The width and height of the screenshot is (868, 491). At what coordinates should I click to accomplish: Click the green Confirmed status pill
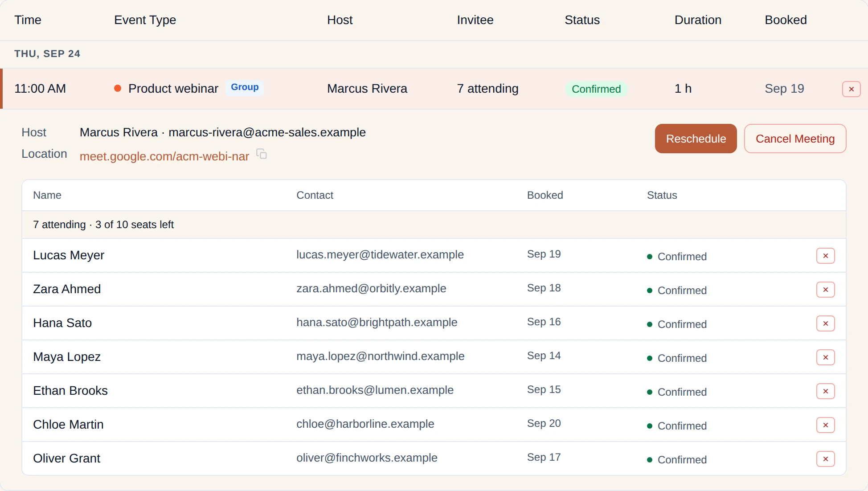coord(596,89)
